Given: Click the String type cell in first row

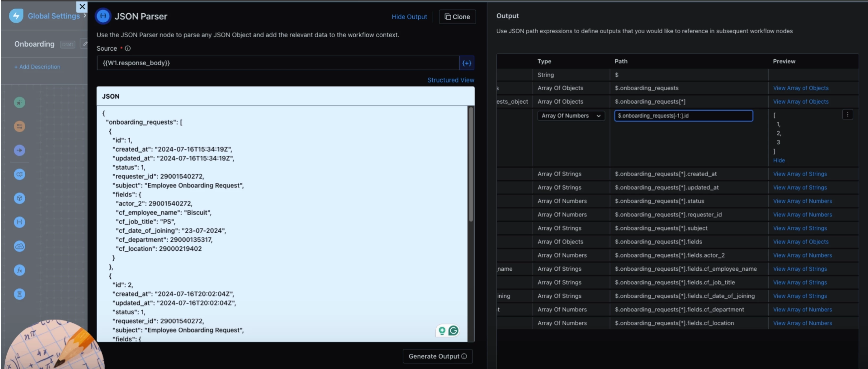Looking at the screenshot, I should [571, 75].
